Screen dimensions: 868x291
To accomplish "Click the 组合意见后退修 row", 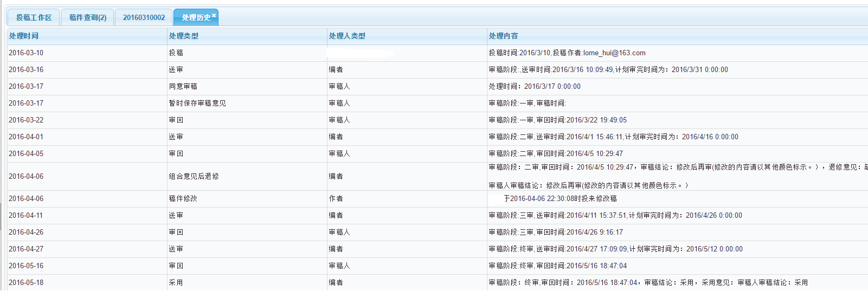I will click(438, 176).
